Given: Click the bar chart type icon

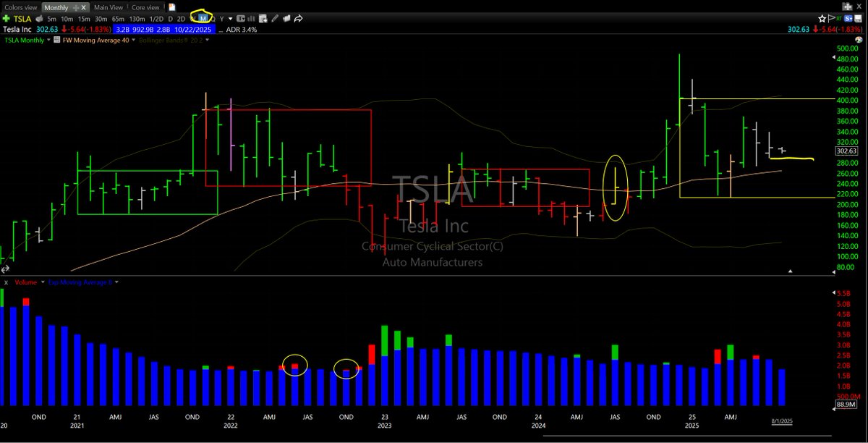Looking at the screenshot, I should coord(251,18).
